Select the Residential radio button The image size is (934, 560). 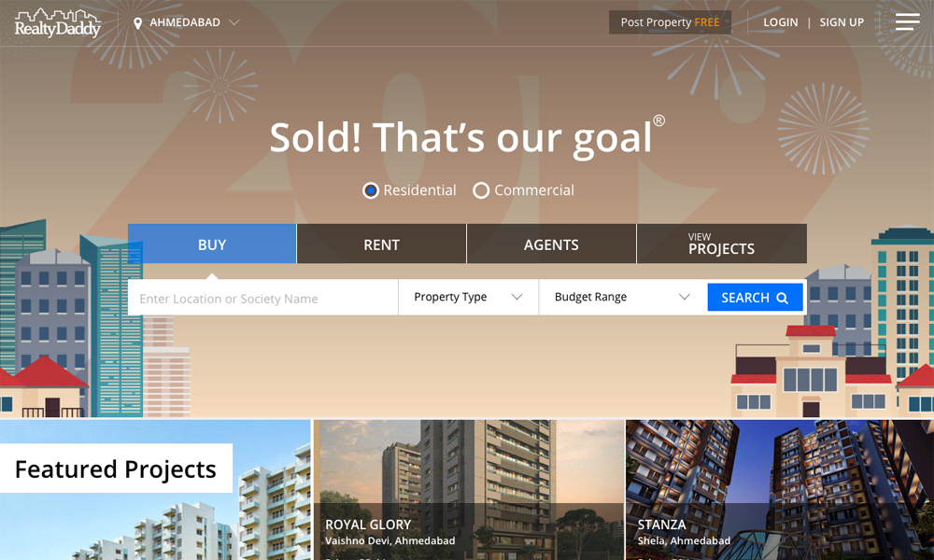(371, 190)
